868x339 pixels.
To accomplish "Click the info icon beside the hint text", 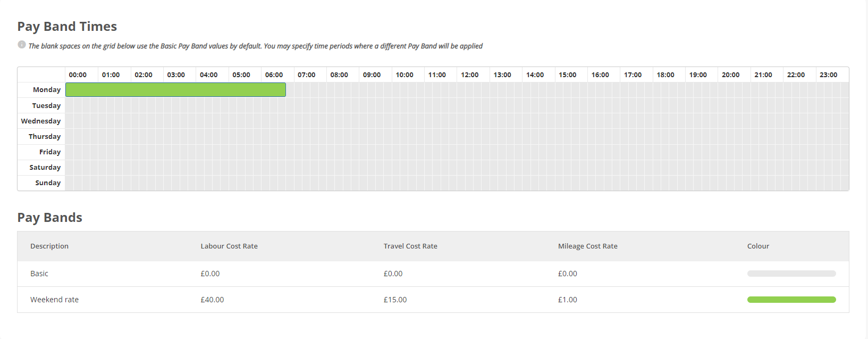I will [x=22, y=45].
